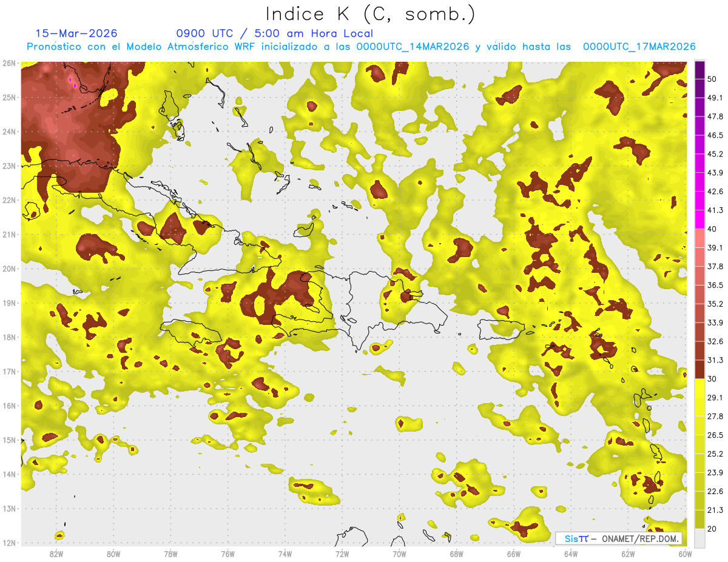Click the colorbar value '41.3'

click(715, 210)
